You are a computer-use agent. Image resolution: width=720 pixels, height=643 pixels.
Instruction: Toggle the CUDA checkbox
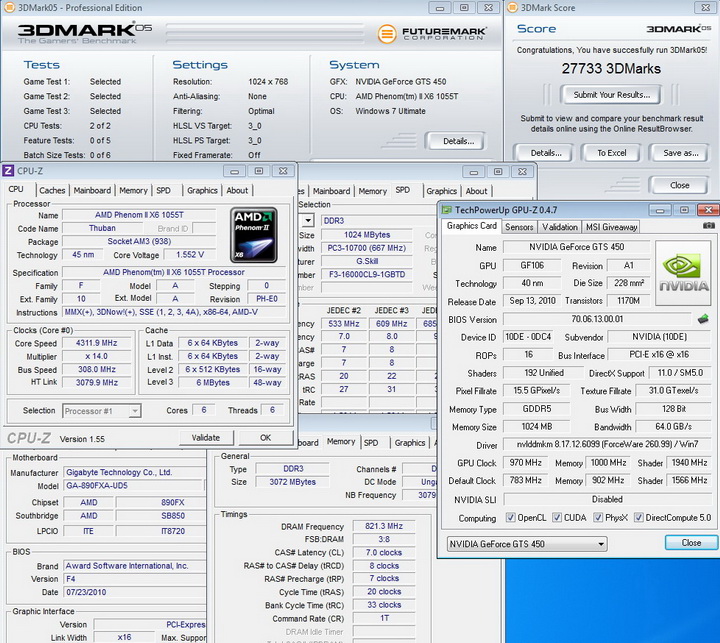point(557,518)
